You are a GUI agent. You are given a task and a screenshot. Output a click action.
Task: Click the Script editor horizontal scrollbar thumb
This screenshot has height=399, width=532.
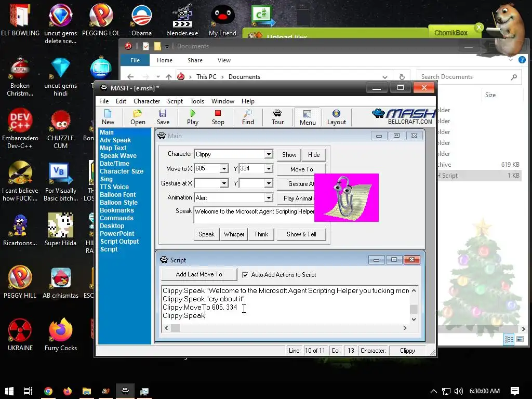(x=176, y=328)
